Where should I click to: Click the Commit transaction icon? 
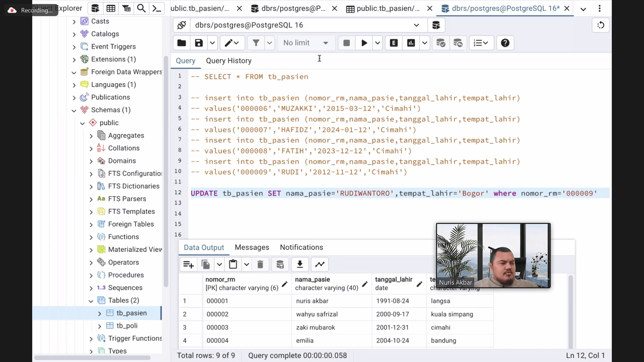440,43
